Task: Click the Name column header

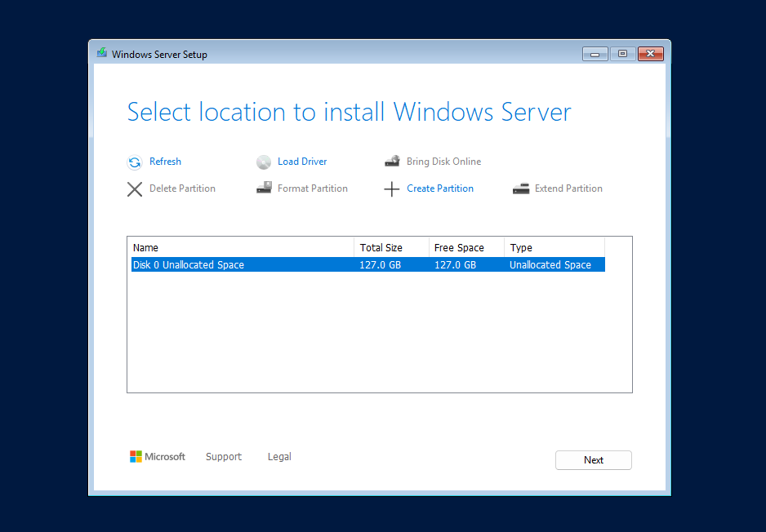Action: pos(241,247)
